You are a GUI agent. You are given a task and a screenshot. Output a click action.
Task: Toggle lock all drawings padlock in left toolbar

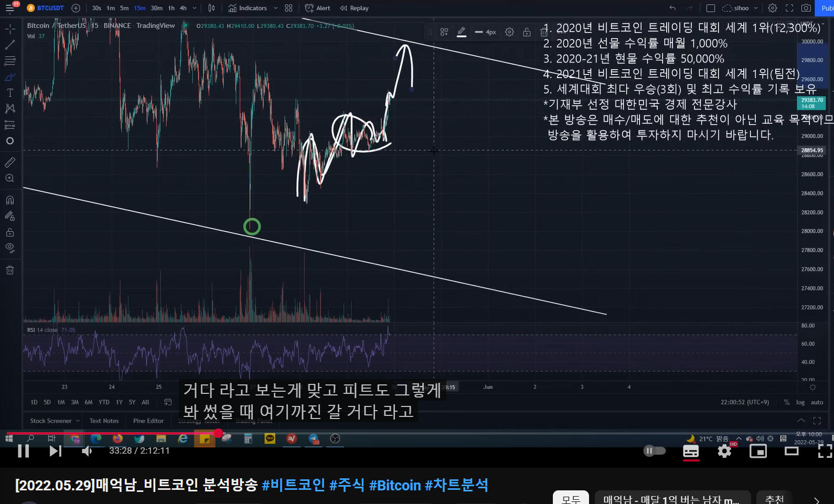click(10, 232)
